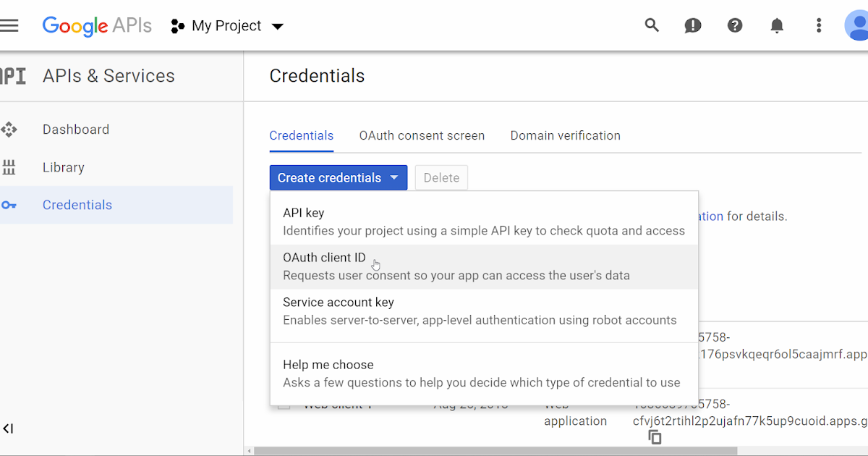Click the Delete button
The height and width of the screenshot is (456, 868).
point(441,177)
